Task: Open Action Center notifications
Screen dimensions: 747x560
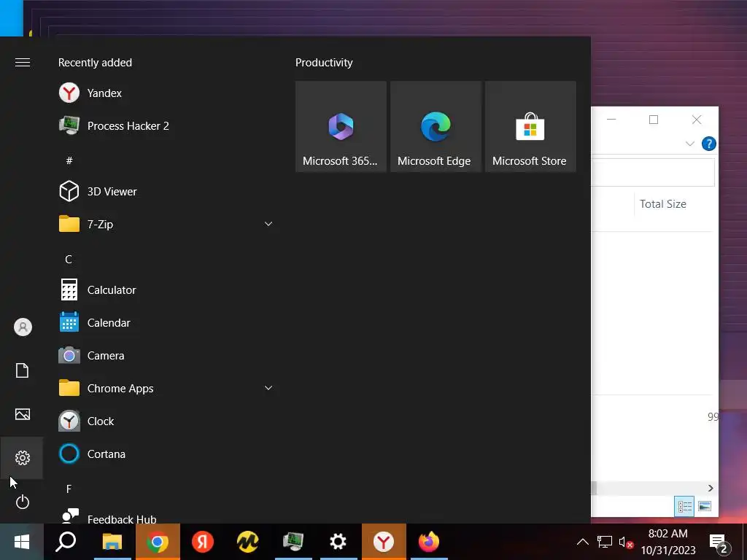Action: click(719, 542)
